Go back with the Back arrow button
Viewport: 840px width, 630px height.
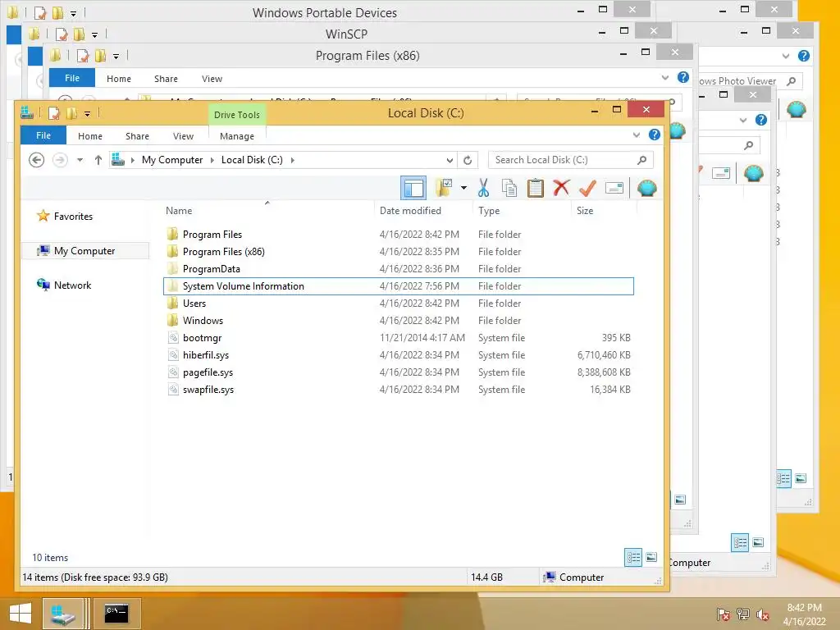click(36, 160)
